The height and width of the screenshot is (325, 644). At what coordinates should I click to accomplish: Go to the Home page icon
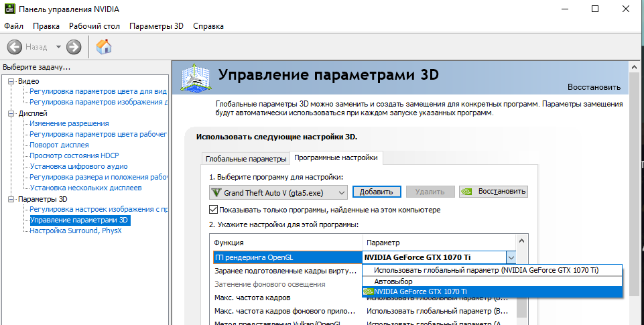[x=104, y=46]
